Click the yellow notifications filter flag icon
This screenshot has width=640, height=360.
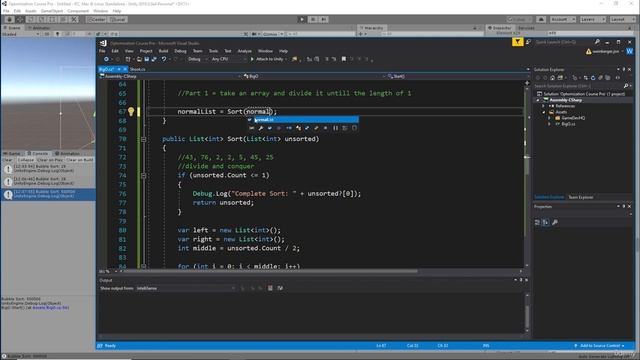pos(518,42)
